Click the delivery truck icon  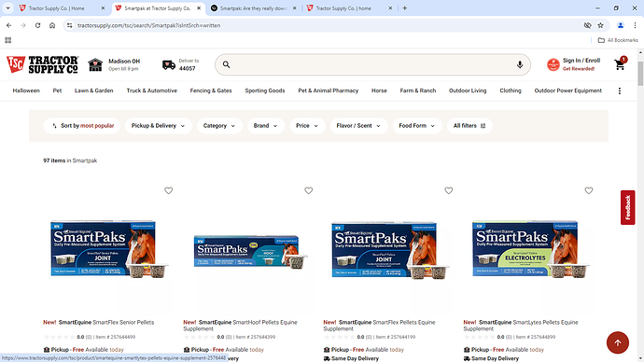(x=169, y=65)
